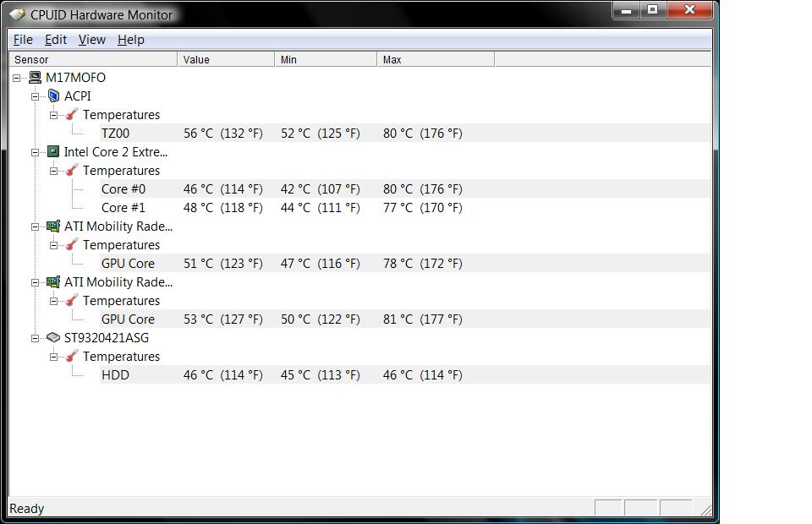The height and width of the screenshot is (524, 812).
Task: Select the TZ00 sensor row
Action: [405, 133]
